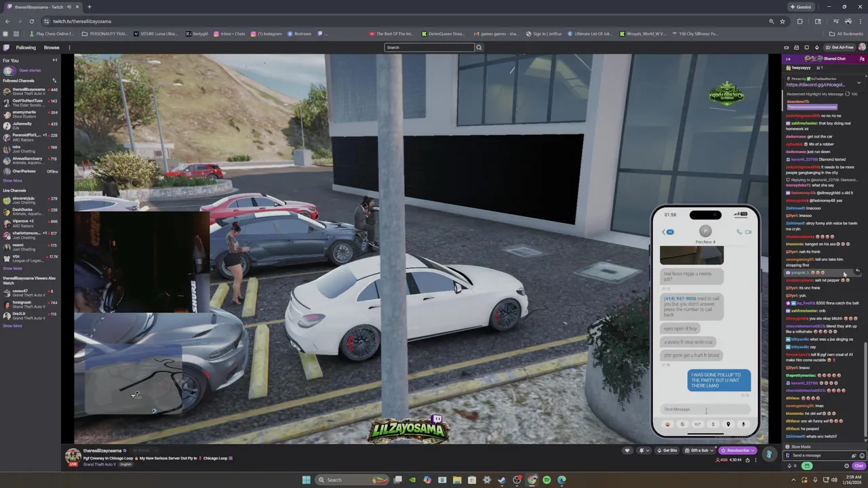Open the Grand Theft Auto V category link
Screen dimensions: 868x488
[98, 465]
